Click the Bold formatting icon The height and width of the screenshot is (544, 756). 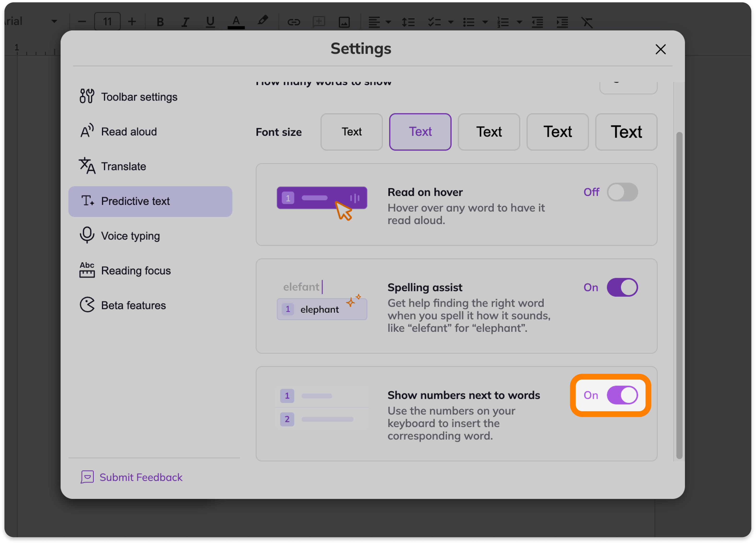pos(160,22)
